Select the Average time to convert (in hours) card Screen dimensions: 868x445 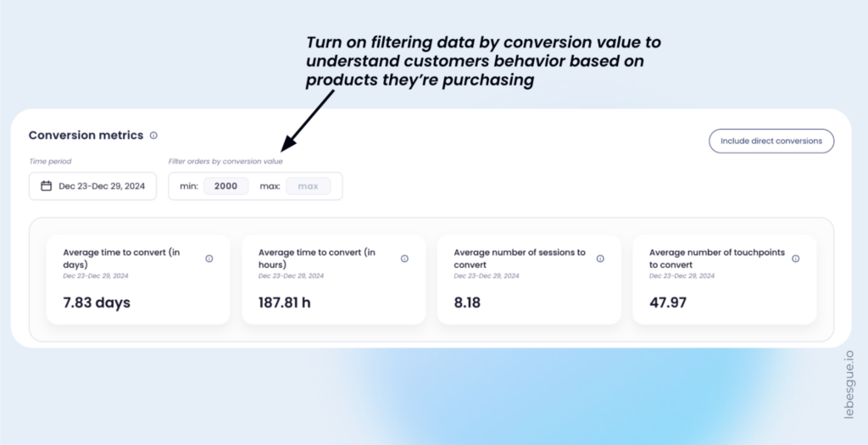pos(334,280)
